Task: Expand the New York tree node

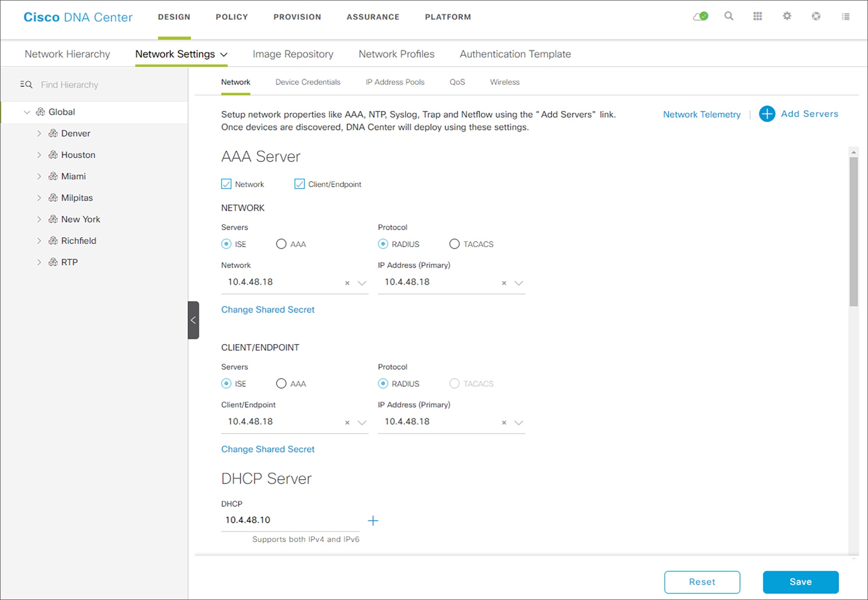Action: click(x=39, y=219)
